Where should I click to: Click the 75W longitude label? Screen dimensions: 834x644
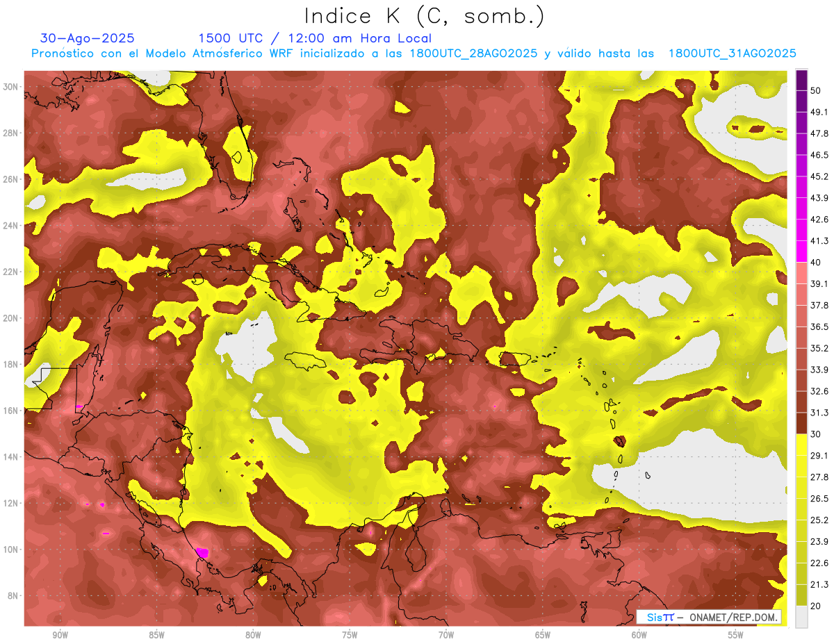(x=350, y=635)
